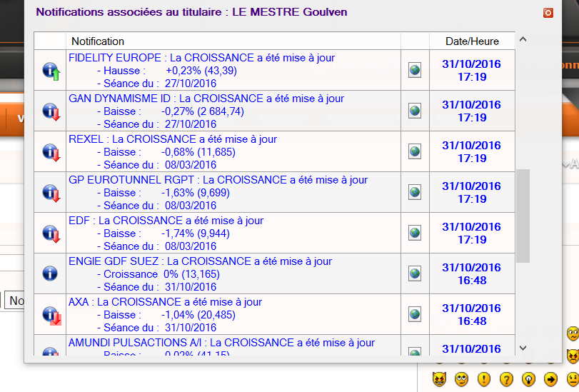579x392 pixels.
Task: Open the globe icon in the REXEL row
Action: pyautogui.click(x=415, y=151)
